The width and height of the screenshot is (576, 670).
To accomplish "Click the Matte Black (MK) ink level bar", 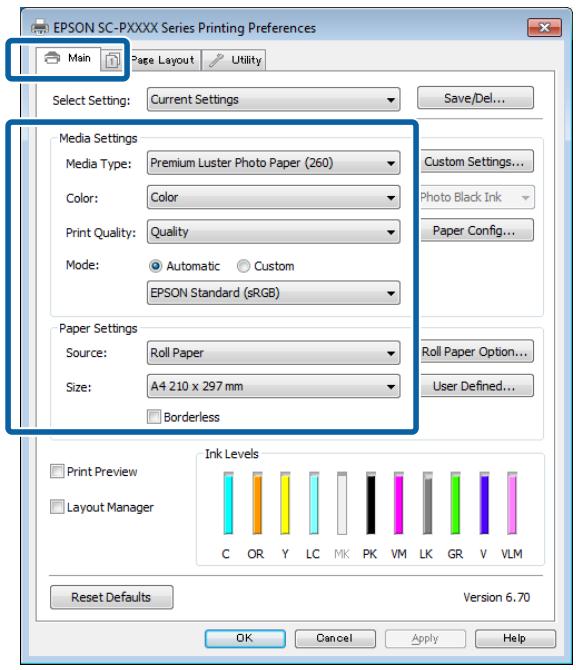I will pyautogui.click(x=342, y=503).
